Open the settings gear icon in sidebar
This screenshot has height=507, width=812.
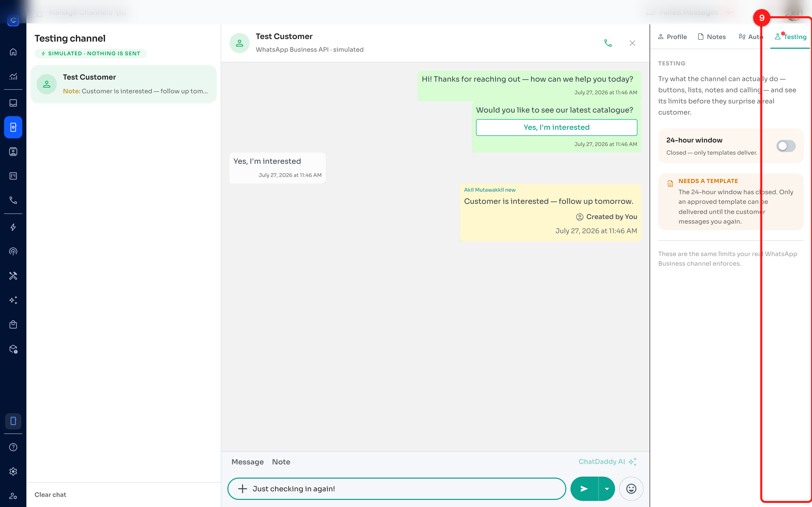[x=13, y=472]
